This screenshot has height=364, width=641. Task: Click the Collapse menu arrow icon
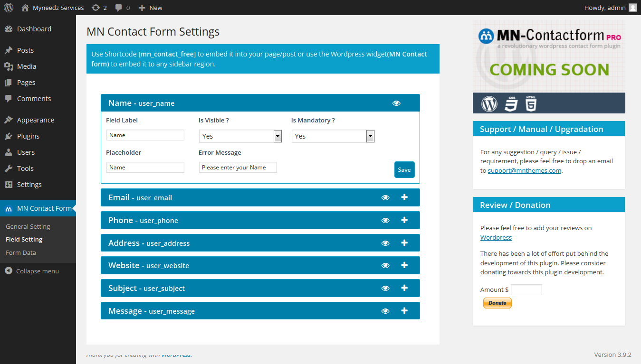pyautogui.click(x=9, y=271)
